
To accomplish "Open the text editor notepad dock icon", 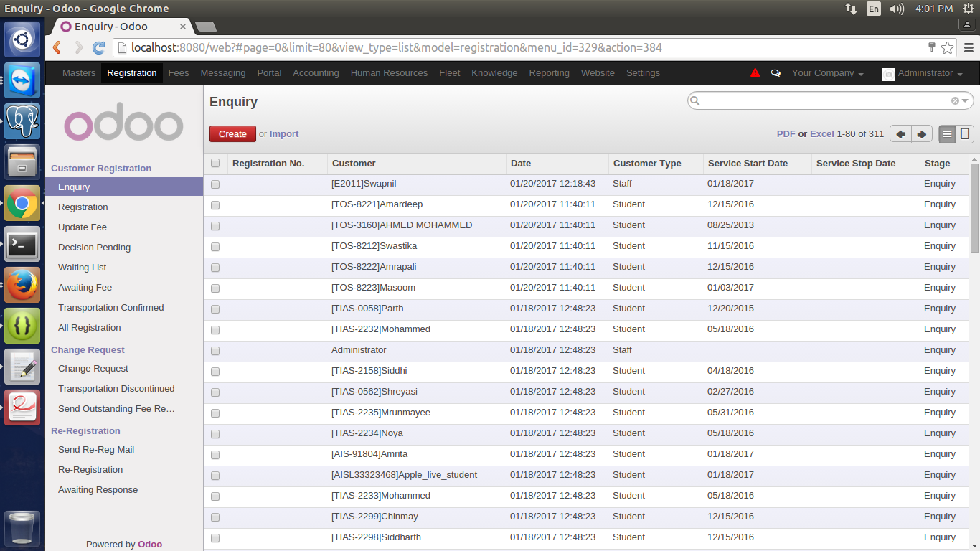I will click(22, 367).
